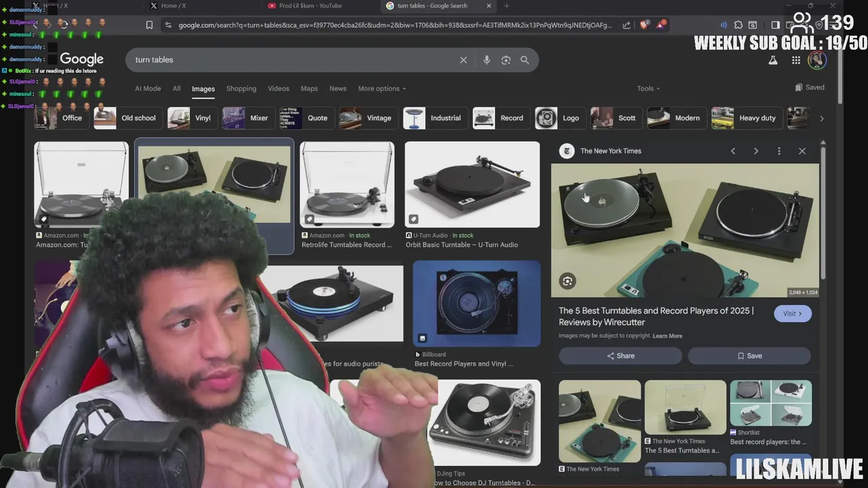Viewport: 868px width, 488px height.
Task: Open the media audio control icon
Action: [x=723, y=25]
